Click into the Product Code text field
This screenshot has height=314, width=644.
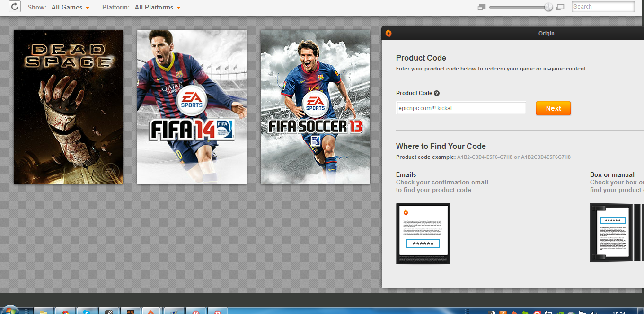[x=461, y=108]
